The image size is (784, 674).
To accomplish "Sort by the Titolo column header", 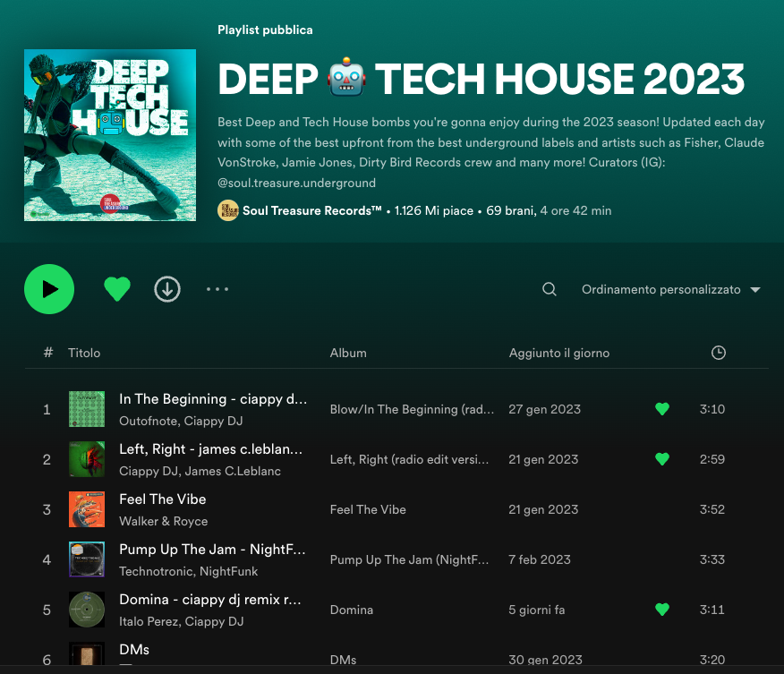I will (84, 353).
